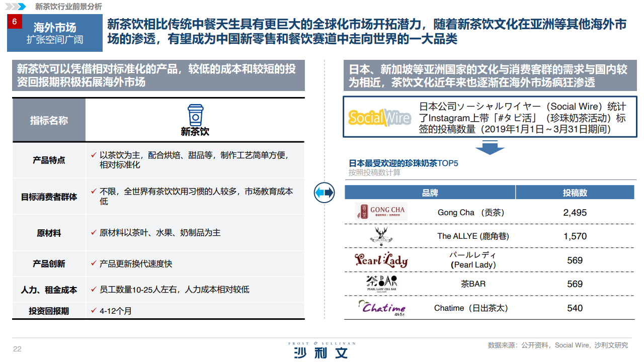The height and width of the screenshot is (362, 644).
Task: Click the checkmark beside 产品更新换代速度快
Action: pyautogui.click(x=94, y=263)
